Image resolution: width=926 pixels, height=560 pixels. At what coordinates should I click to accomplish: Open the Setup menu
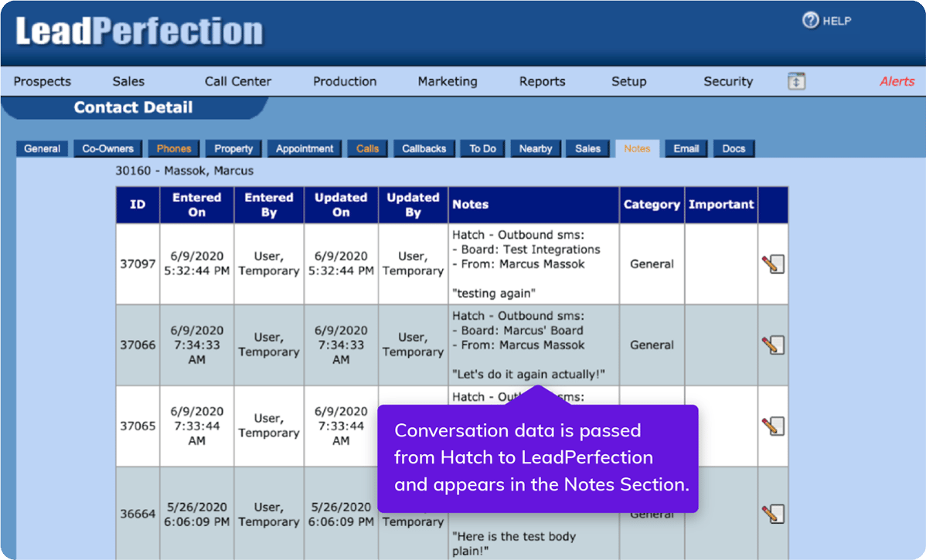(x=628, y=80)
